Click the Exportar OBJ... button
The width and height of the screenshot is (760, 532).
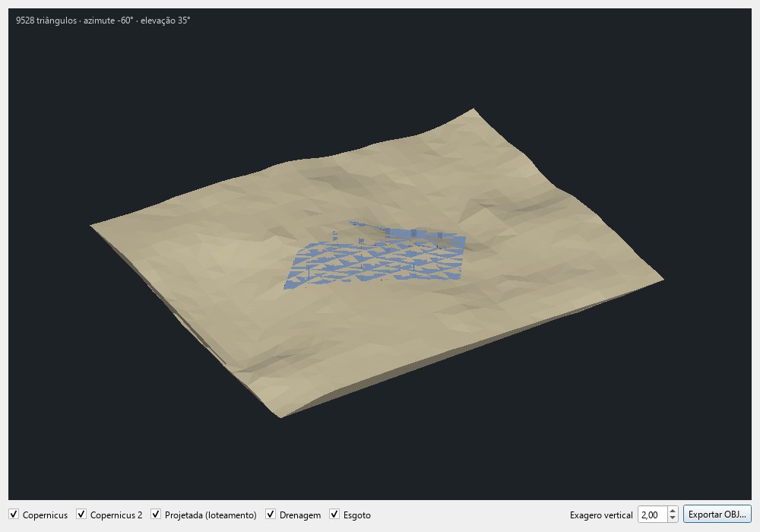(717, 514)
